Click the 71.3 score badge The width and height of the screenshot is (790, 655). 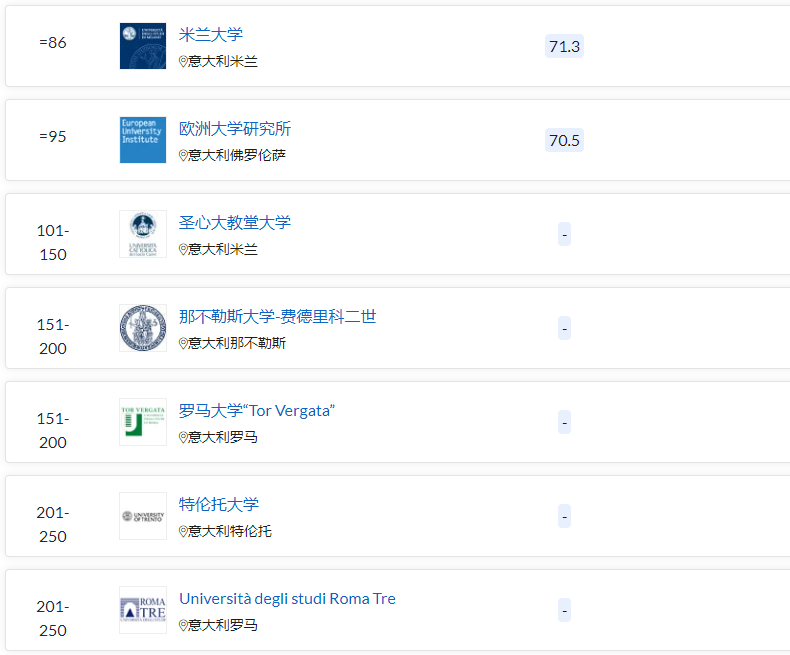click(564, 46)
